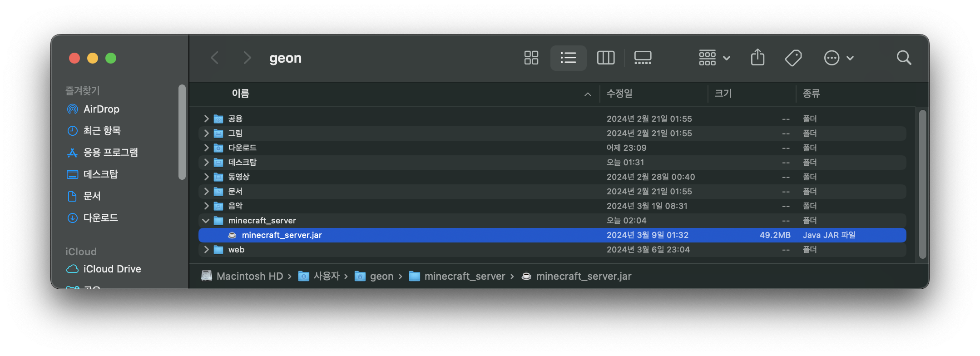The image size is (980, 356).
Task: Click the Java JAR 파일 kind cell
Action: (x=829, y=235)
